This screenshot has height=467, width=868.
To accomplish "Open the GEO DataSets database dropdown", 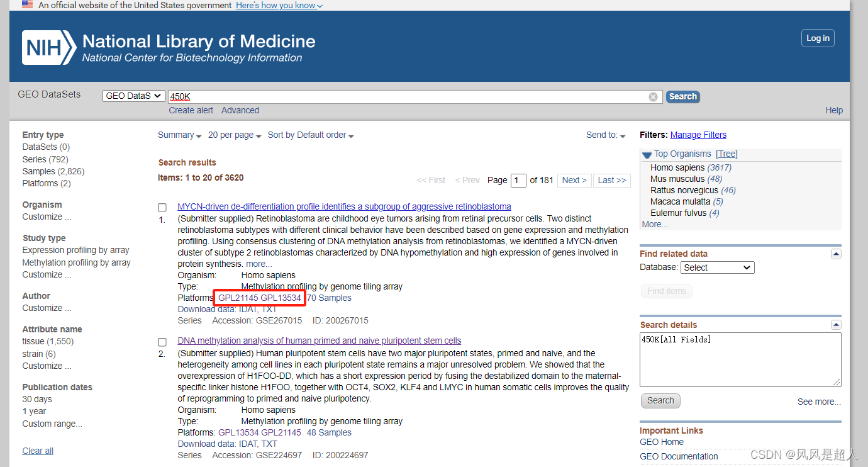I will pos(133,96).
